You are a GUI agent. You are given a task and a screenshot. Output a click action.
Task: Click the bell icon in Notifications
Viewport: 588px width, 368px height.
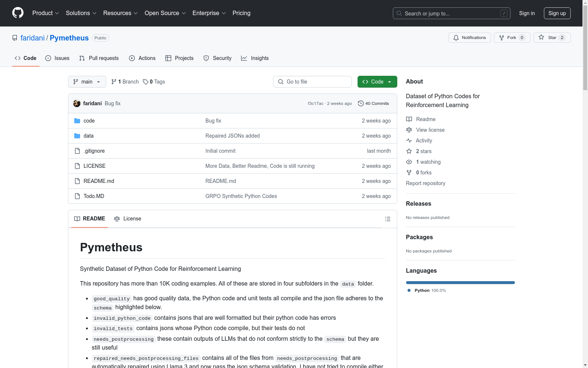point(456,38)
